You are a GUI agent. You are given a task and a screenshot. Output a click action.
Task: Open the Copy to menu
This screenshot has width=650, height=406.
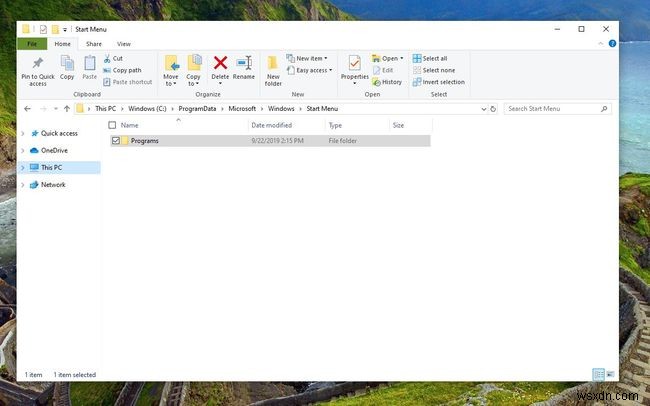click(x=193, y=71)
